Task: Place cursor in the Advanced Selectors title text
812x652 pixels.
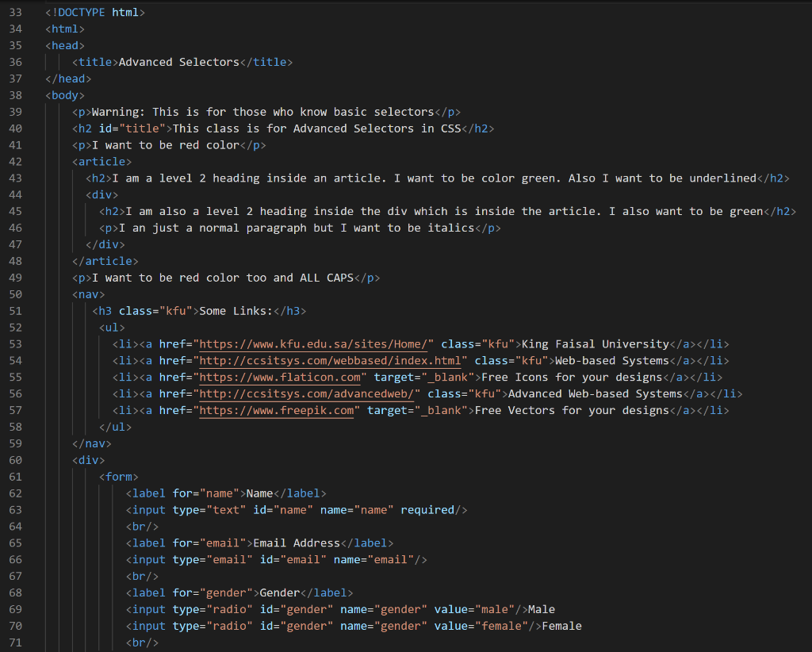Action: 181,61
